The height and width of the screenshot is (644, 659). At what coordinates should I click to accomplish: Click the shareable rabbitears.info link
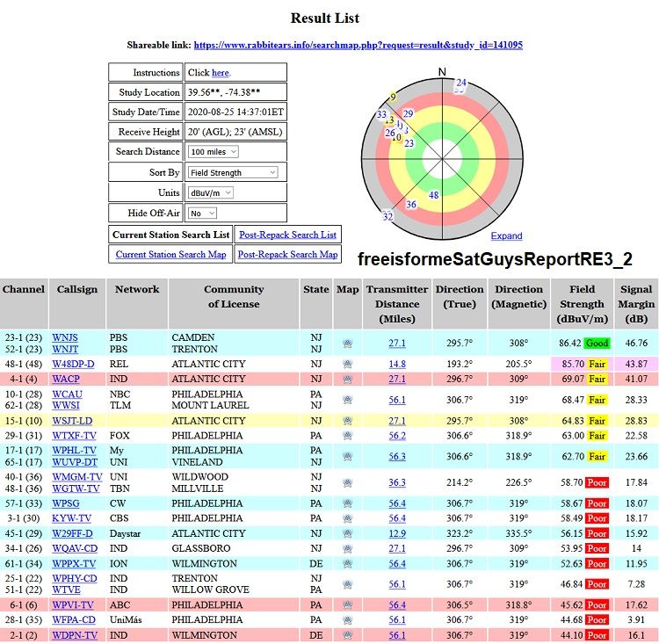358,45
